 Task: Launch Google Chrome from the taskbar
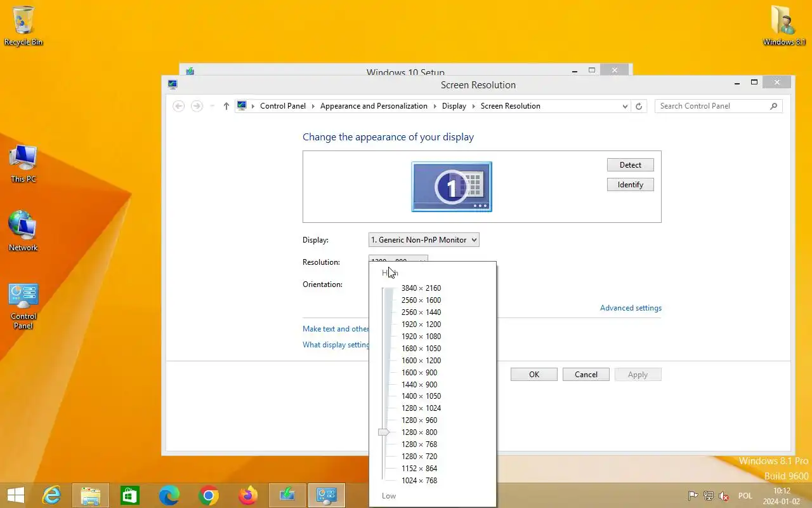pyautogui.click(x=209, y=495)
